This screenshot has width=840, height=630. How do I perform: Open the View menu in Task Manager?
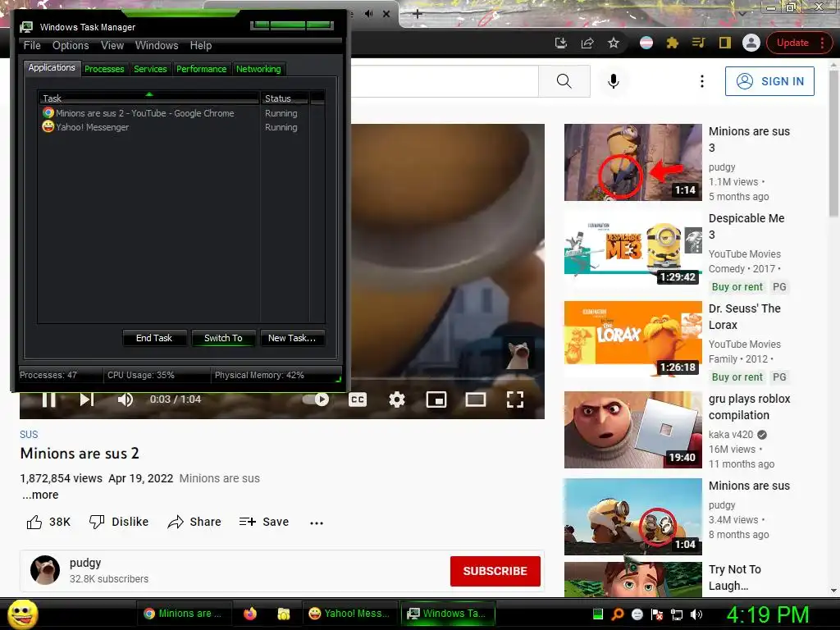click(112, 46)
